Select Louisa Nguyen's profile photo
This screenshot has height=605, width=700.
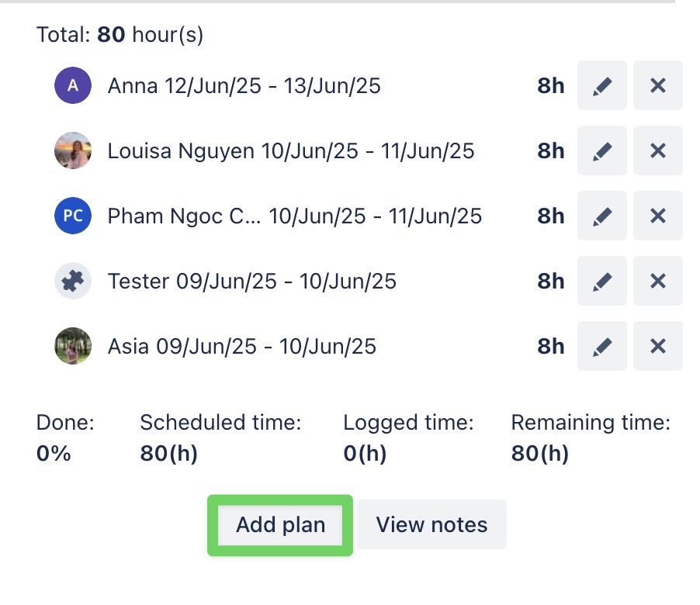coord(73,150)
